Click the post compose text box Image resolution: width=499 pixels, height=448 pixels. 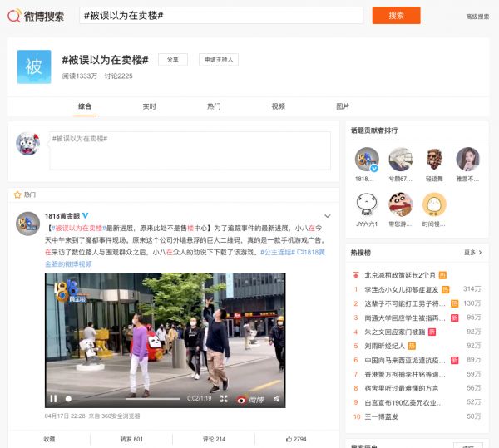click(x=189, y=150)
